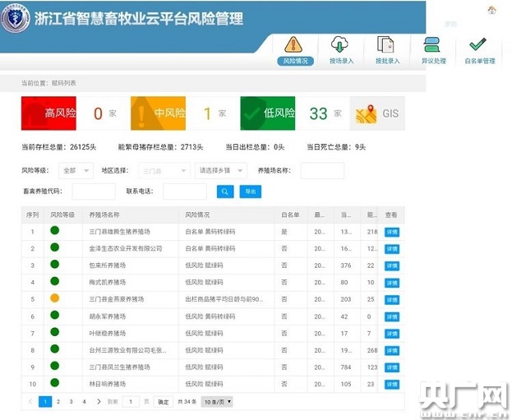Expand the 请选择乡镇 township dropdown
Viewport: 512px width, 420px height.
pyautogui.click(x=220, y=170)
